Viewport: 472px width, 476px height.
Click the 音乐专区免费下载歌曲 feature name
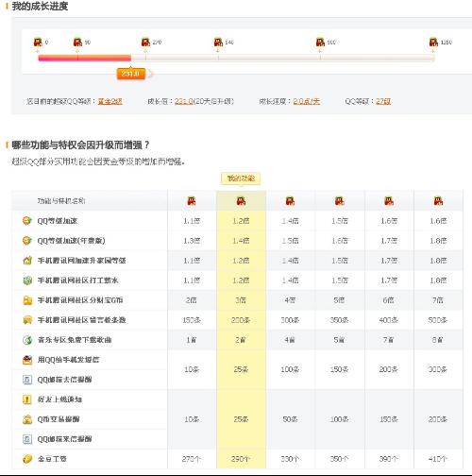point(75,340)
